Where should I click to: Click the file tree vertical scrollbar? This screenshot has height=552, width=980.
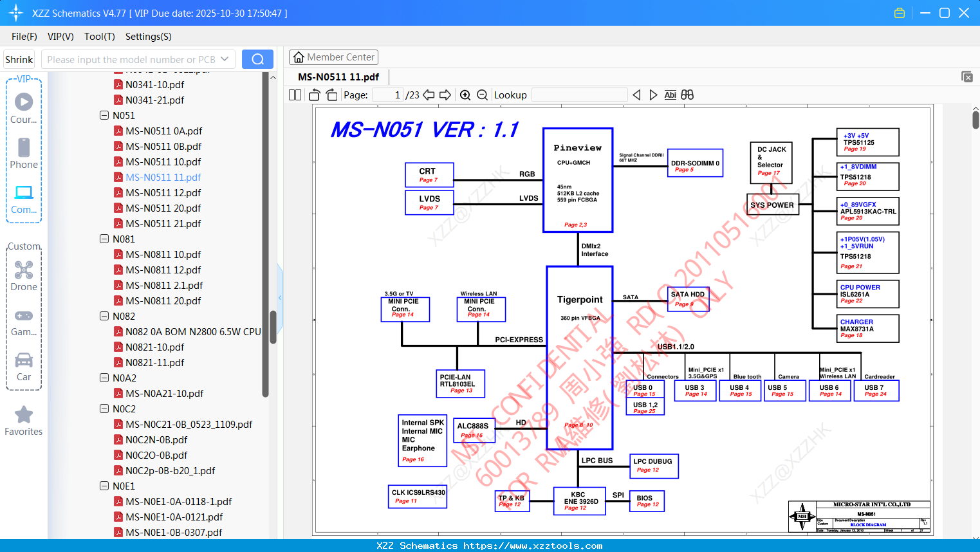pyautogui.click(x=273, y=327)
